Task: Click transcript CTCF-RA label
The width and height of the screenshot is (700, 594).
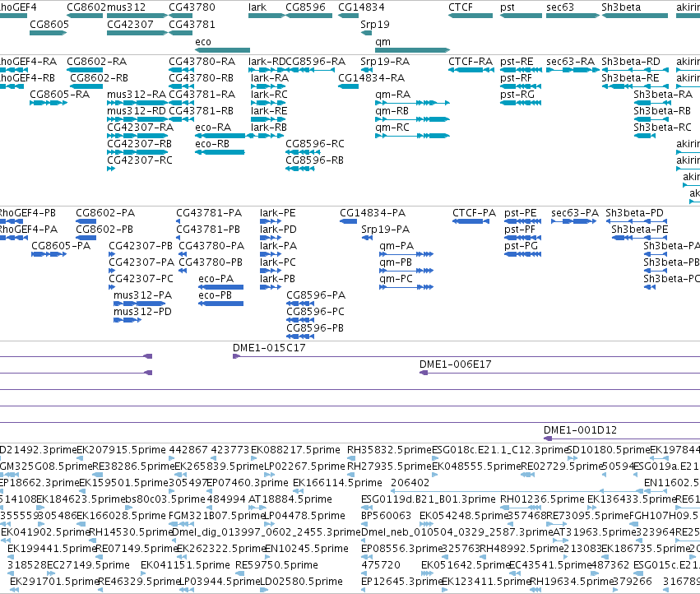Action: [x=471, y=62]
